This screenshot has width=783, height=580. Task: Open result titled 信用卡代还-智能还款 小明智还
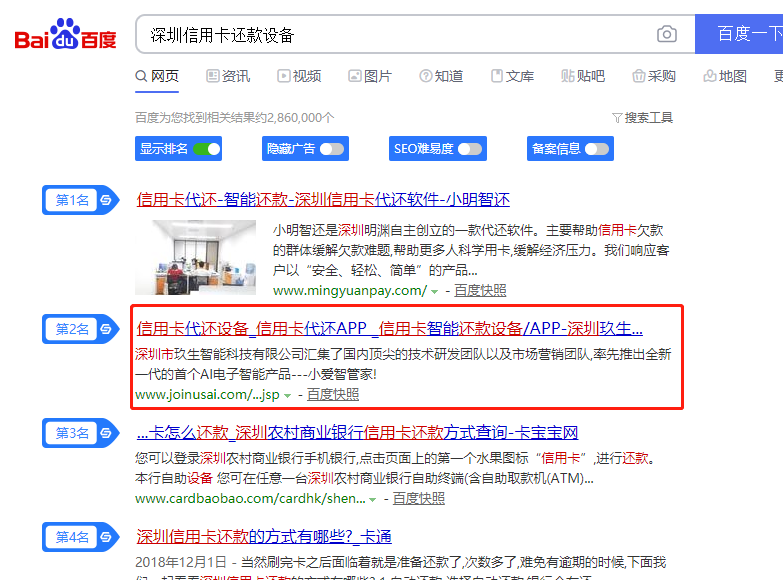323,200
